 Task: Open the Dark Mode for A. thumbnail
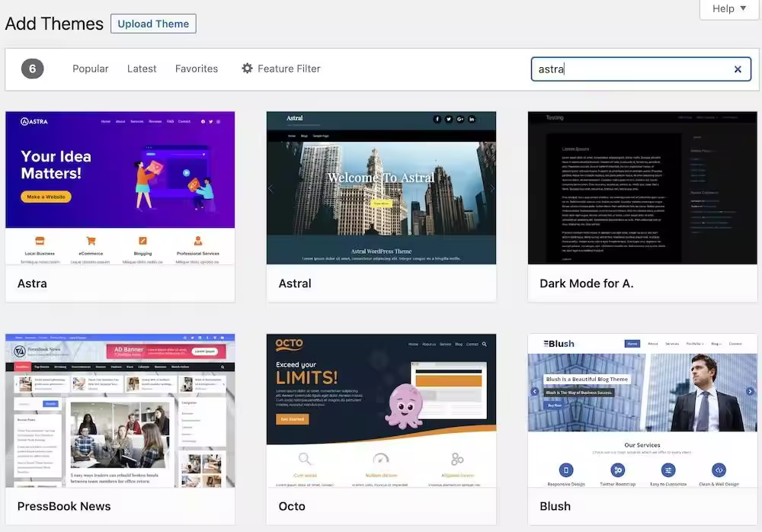(642, 187)
